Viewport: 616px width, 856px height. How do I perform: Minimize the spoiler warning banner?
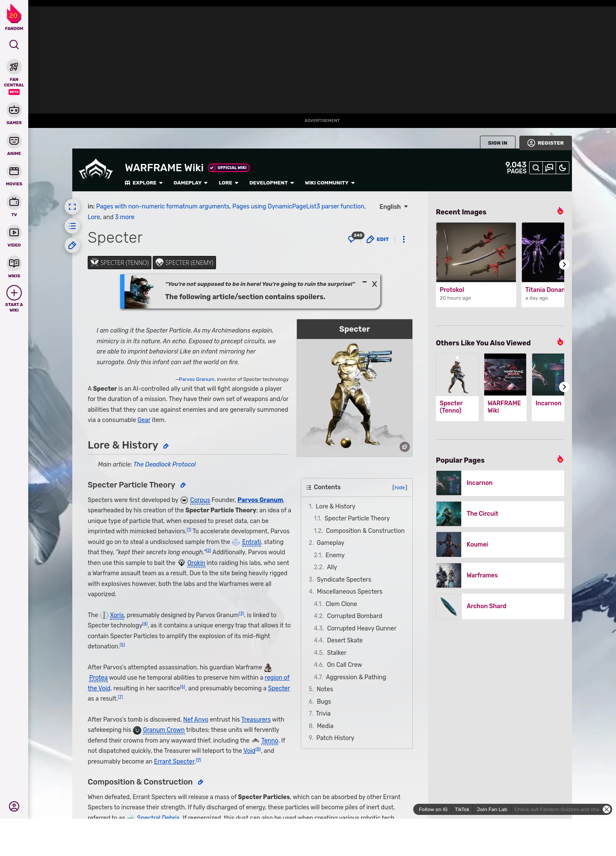pyautogui.click(x=364, y=282)
